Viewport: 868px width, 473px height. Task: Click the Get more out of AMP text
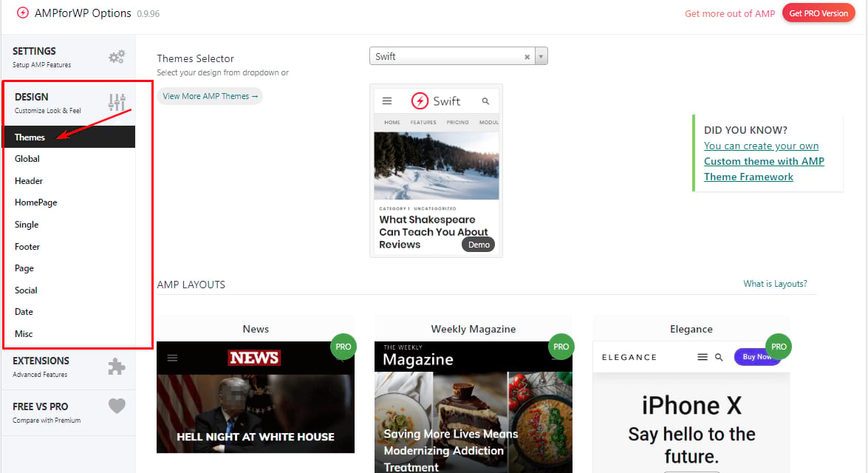pyautogui.click(x=730, y=14)
